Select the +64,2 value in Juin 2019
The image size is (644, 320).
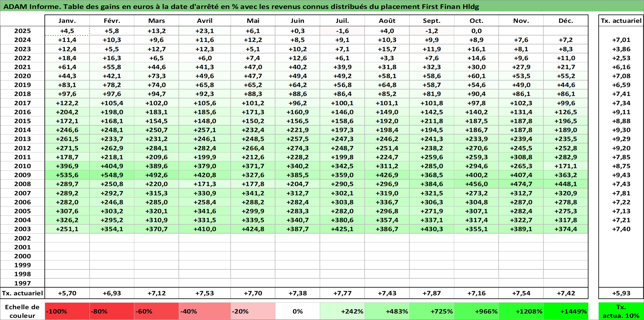pyautogui.click(x=298, y=85)
